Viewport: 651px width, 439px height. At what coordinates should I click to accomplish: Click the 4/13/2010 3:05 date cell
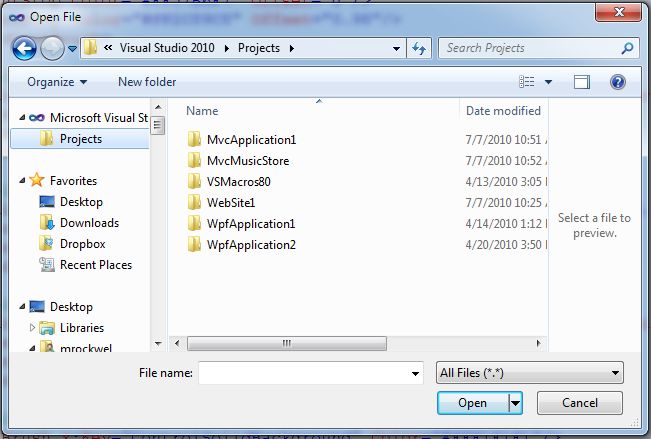[506, 182]
